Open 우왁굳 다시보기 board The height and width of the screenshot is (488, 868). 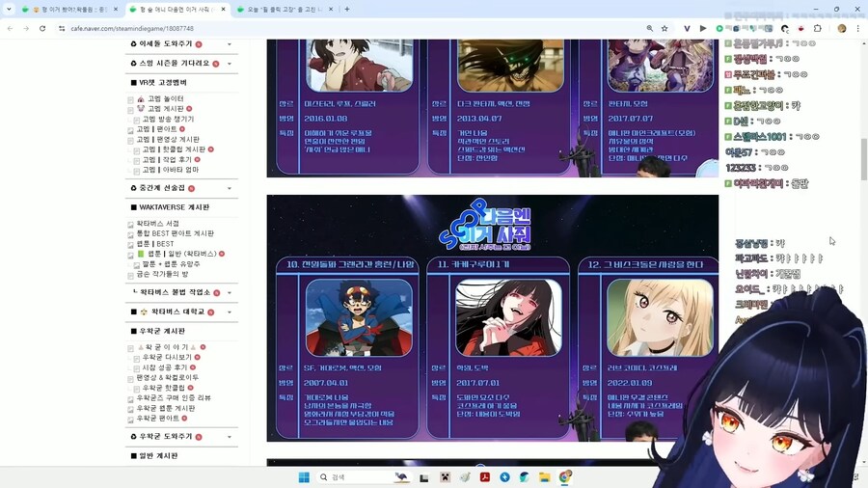(167, 357)
